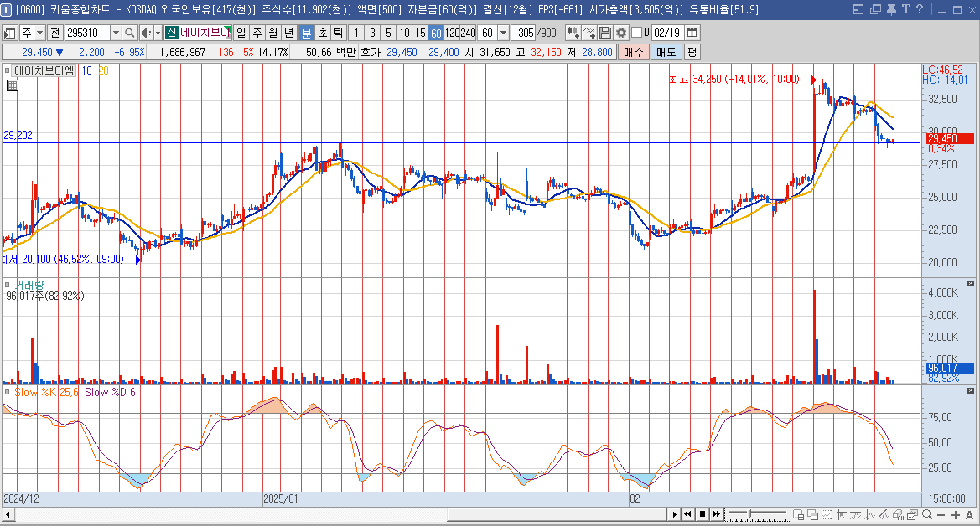Click the stock search magnifier icon
This screenshot has height=526, width=980.
[x=129, y=33]
